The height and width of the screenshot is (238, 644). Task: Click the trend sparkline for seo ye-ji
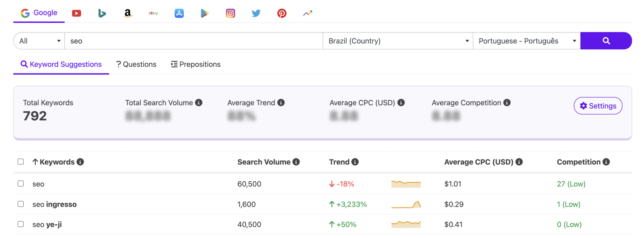(x=406, y=224)
